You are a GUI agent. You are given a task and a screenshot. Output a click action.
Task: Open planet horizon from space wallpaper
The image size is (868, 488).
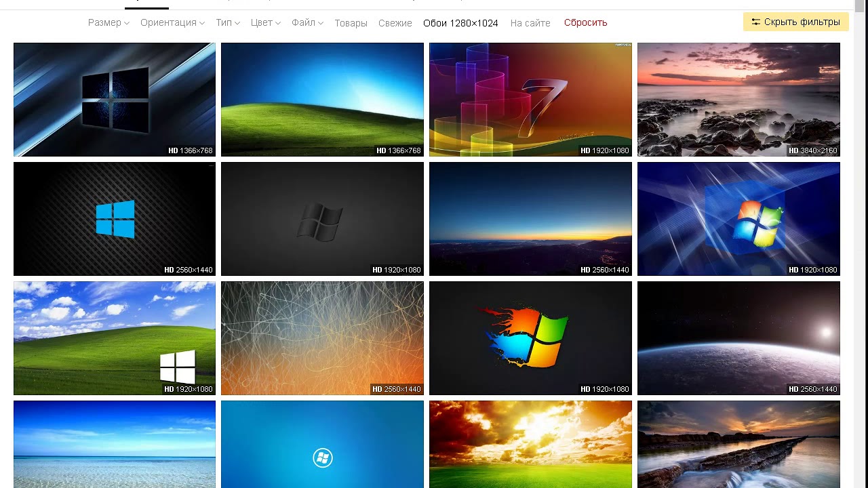coord(738,338)
